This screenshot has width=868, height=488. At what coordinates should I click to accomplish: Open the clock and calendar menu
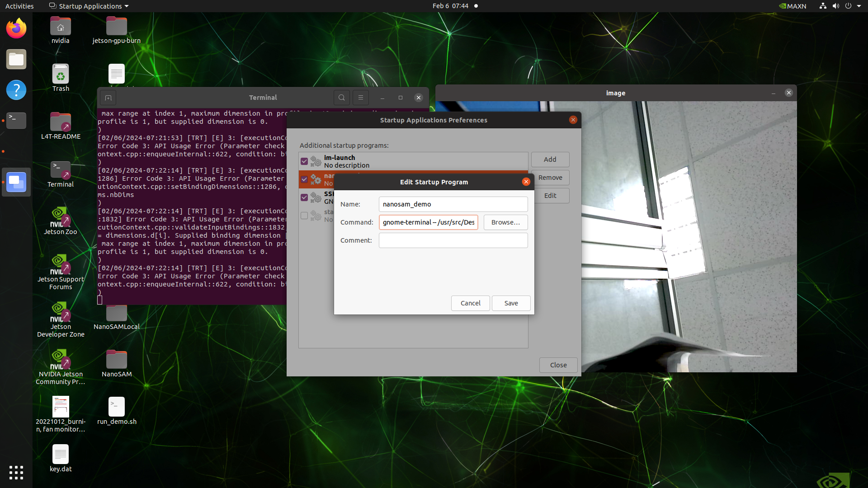[x=450, y=6]
